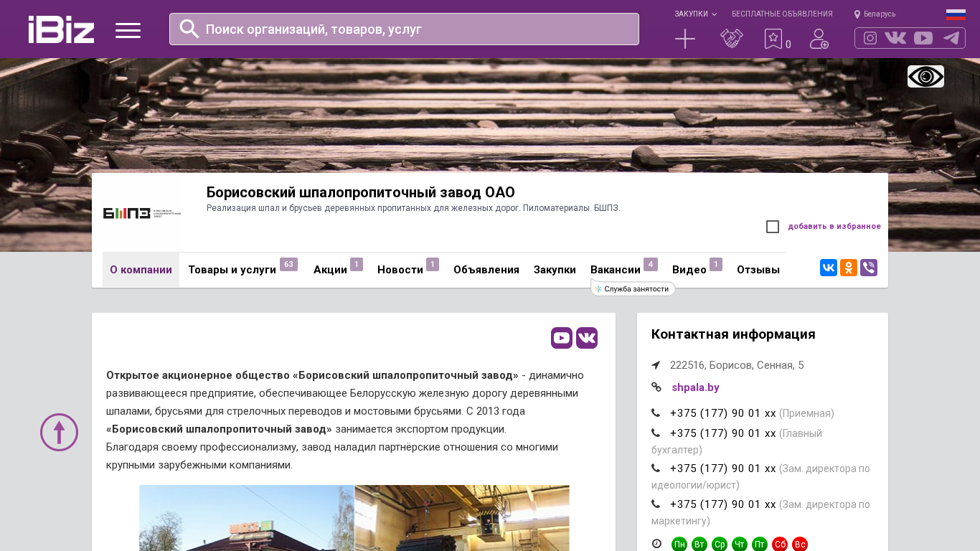
Task: Click the scroll-to-top arrow button
Action: [59, 432]
